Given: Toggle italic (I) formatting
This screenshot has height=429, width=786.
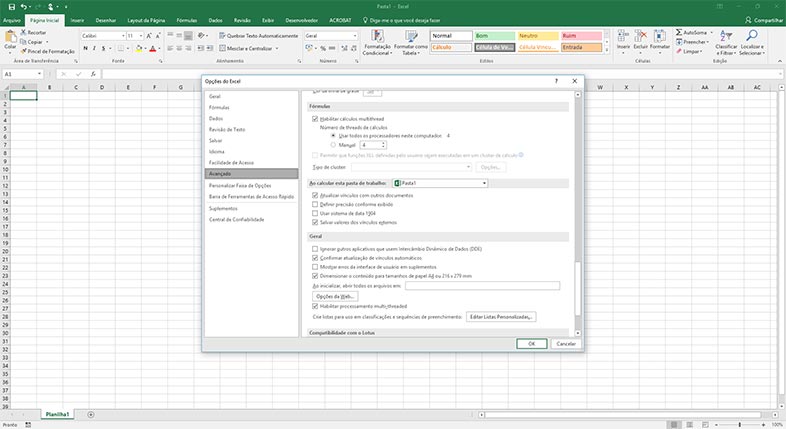Looking at the screenshot, I should pyautogui.click(x=94, y=48).
